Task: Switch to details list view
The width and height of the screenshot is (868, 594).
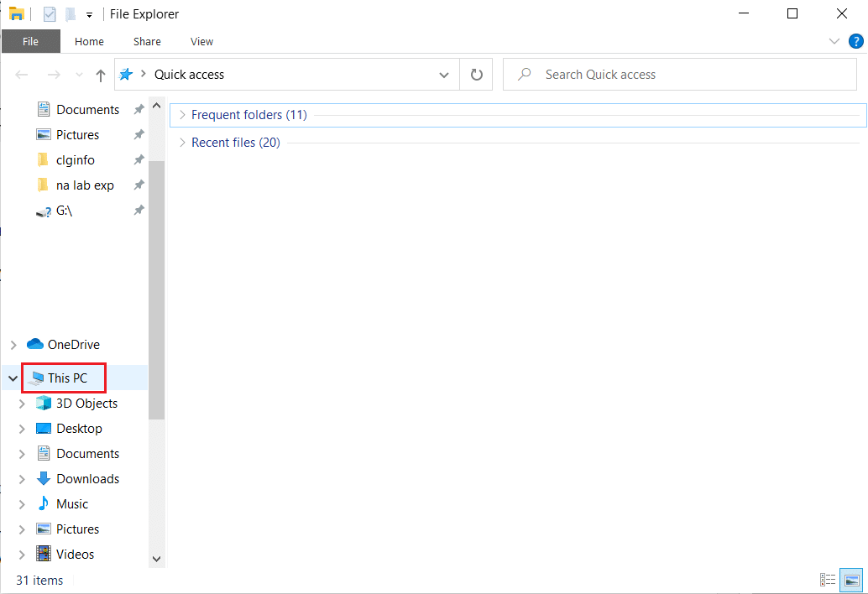Action: pyautogui.click(x=828, y=580)
